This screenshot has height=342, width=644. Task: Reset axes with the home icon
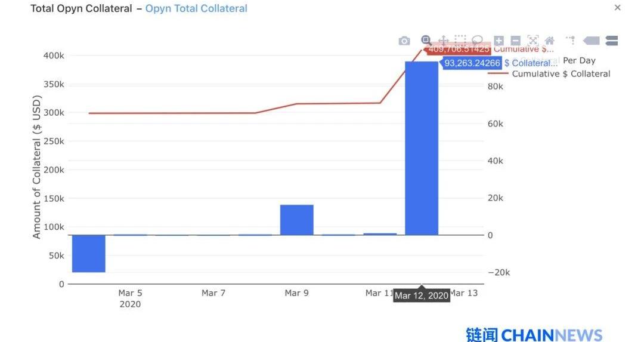point(550,41)
